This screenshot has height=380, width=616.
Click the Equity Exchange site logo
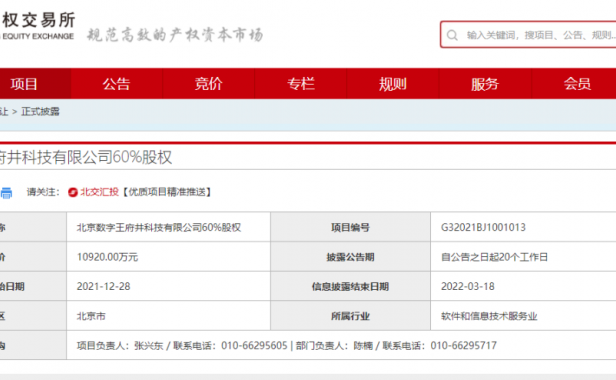pos(37,25)
